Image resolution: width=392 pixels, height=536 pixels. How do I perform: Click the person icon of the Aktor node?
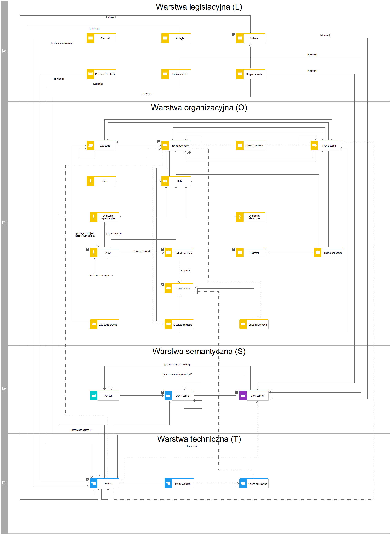(x=90, y=181)
